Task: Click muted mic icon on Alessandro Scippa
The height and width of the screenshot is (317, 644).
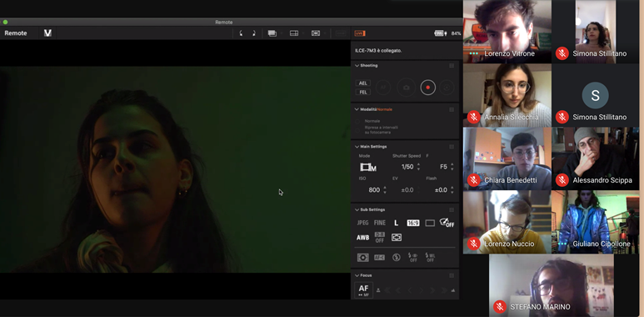Action: (562, 180)
